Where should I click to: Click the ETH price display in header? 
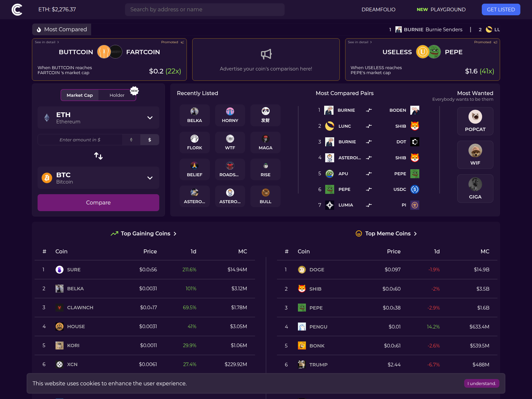(x=57, y=10)
